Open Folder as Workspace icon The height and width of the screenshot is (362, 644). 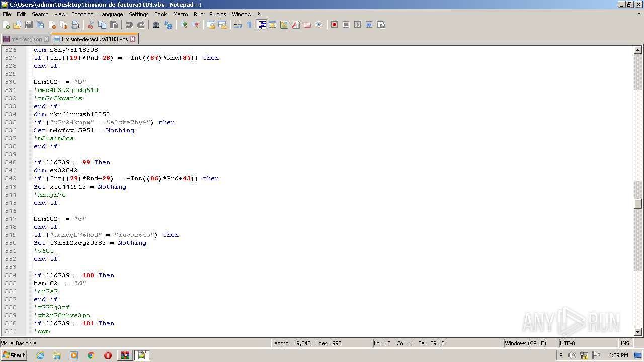[307, 25]
